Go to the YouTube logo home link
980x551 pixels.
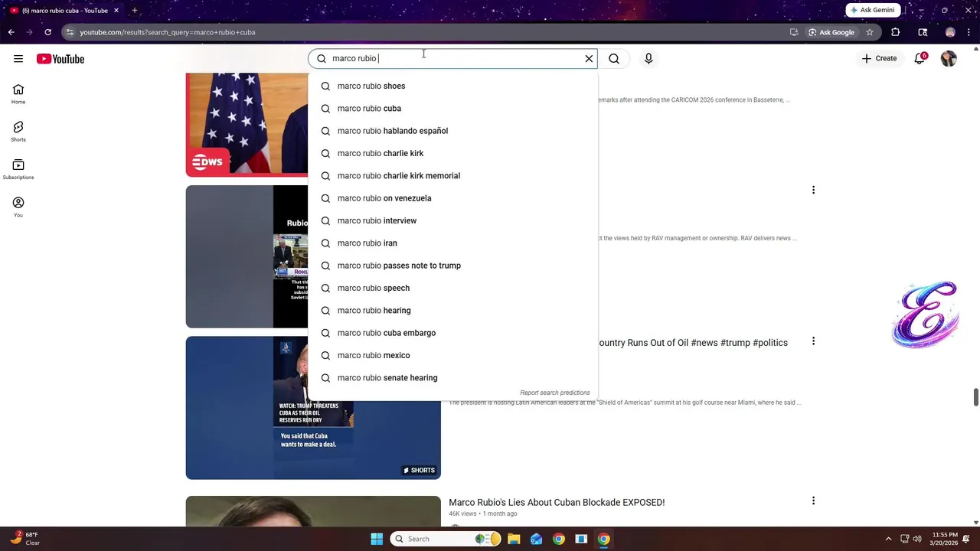pyautogui.click(x=60, y=59)
